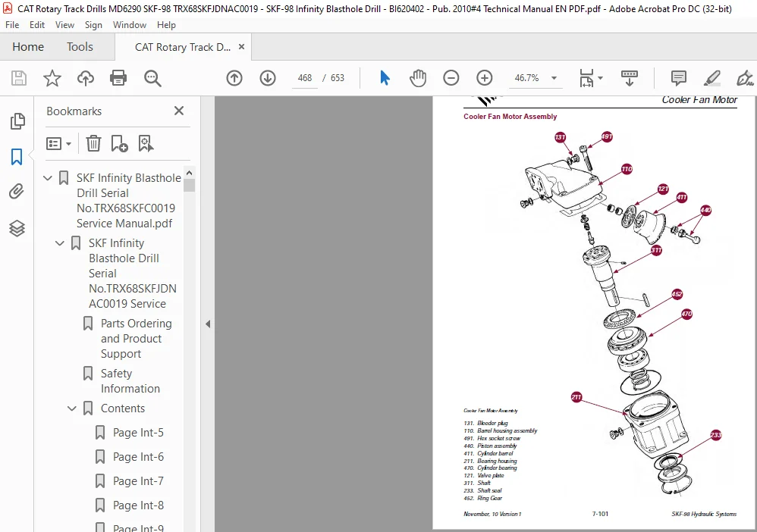Select the CAT Rotary Track D... document tab

tap(183, 47)
